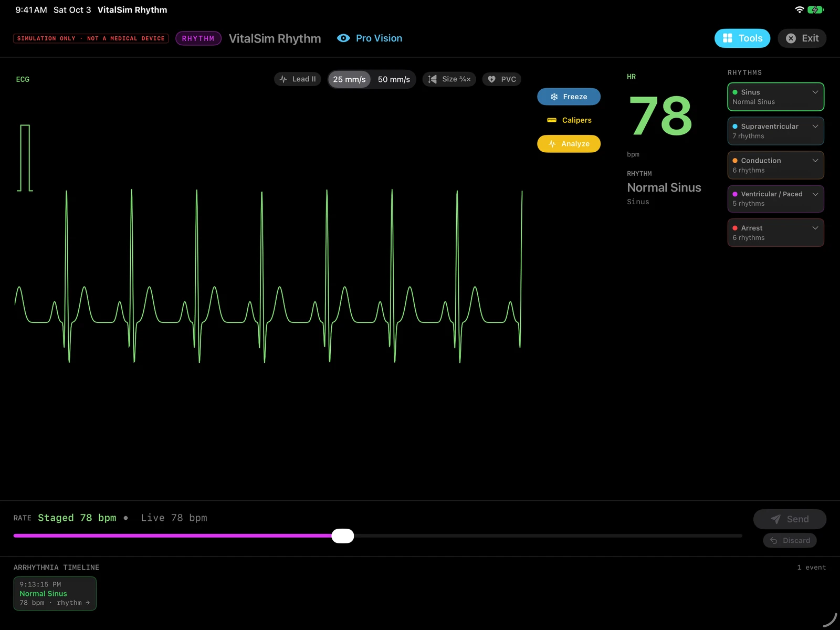This screenshot has height=630, width=840.
Task: Toggle PVC injection
Action: tap(502, 79)
